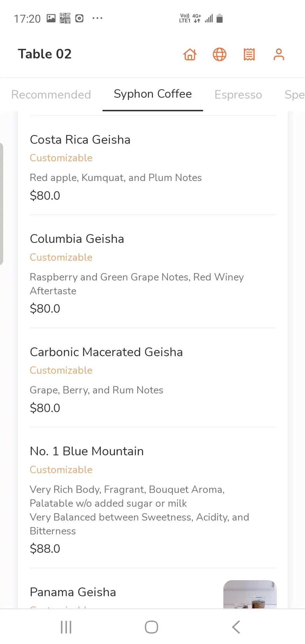The width and height of the screenshot is (305, 644).
Task: Choose No. 1 Blue Mountain coffee
Action: [x=87, y=451]
